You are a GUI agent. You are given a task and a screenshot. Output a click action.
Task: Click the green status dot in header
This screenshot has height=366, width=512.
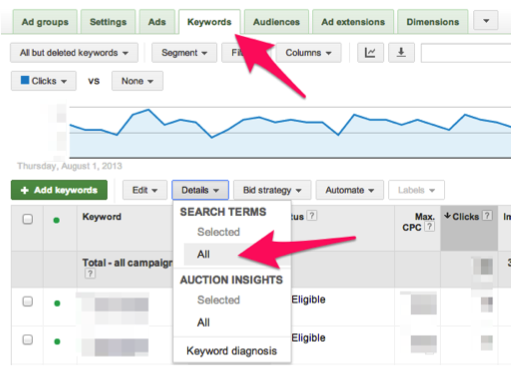pyautogui.click(x=57, y=220)
